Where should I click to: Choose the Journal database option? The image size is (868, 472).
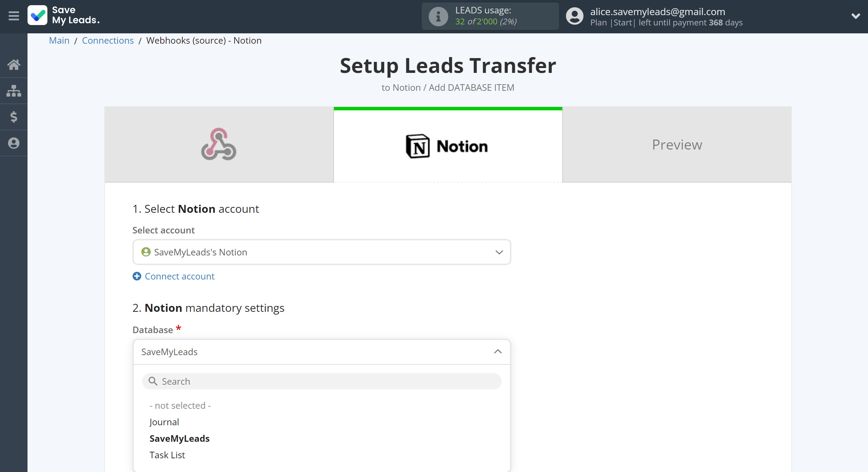pyautogui.click(x=164, y=422)
